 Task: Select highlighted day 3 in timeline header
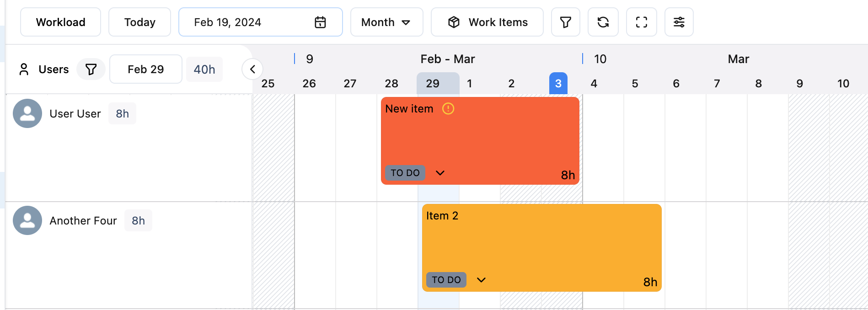pyautogui.click(x=558, y=83)
